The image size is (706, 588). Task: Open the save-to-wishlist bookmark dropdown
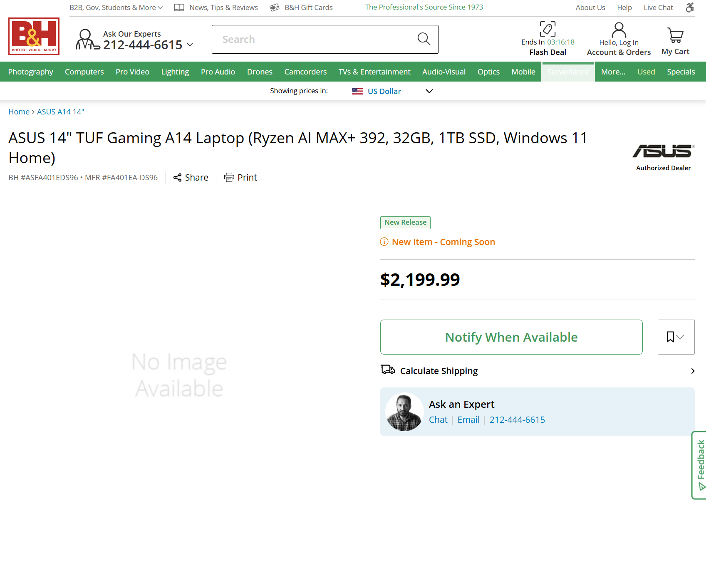[x=676, y=337]
